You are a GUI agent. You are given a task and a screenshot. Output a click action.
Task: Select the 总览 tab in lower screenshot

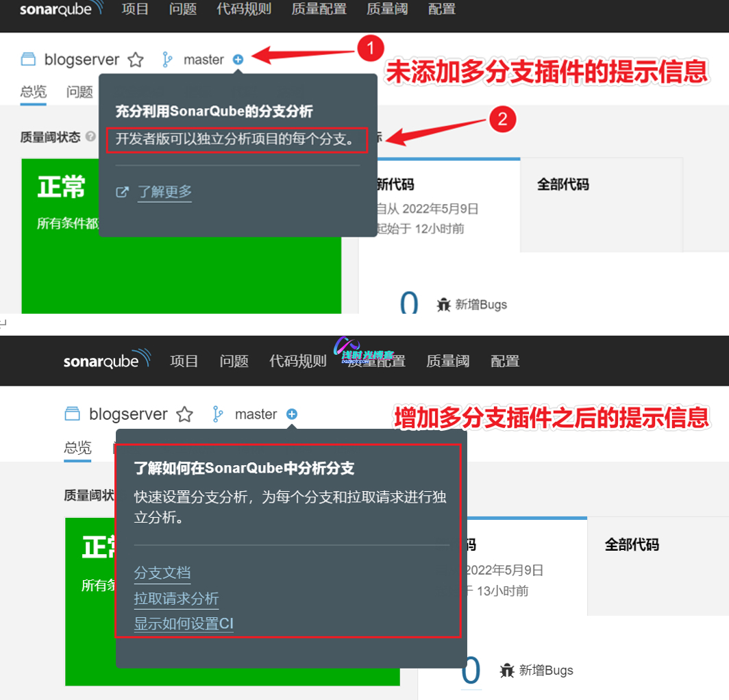click(x=77, y=448)
